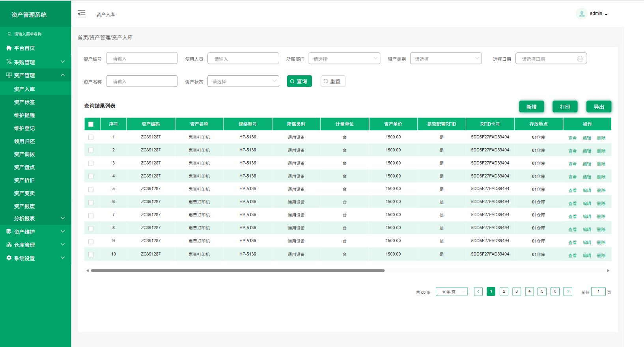
Task: Click the next page arrow in pagination
Action: point(567,291)
